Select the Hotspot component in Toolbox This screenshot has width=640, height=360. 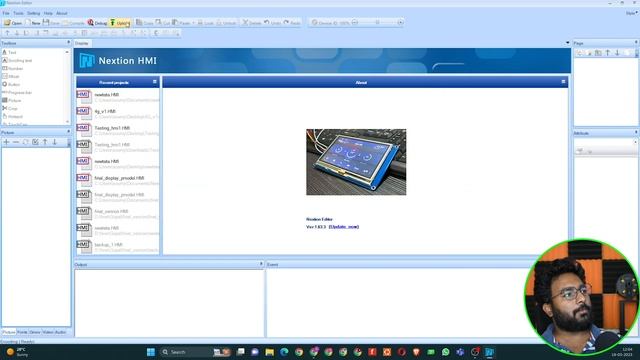coord(13,116)
